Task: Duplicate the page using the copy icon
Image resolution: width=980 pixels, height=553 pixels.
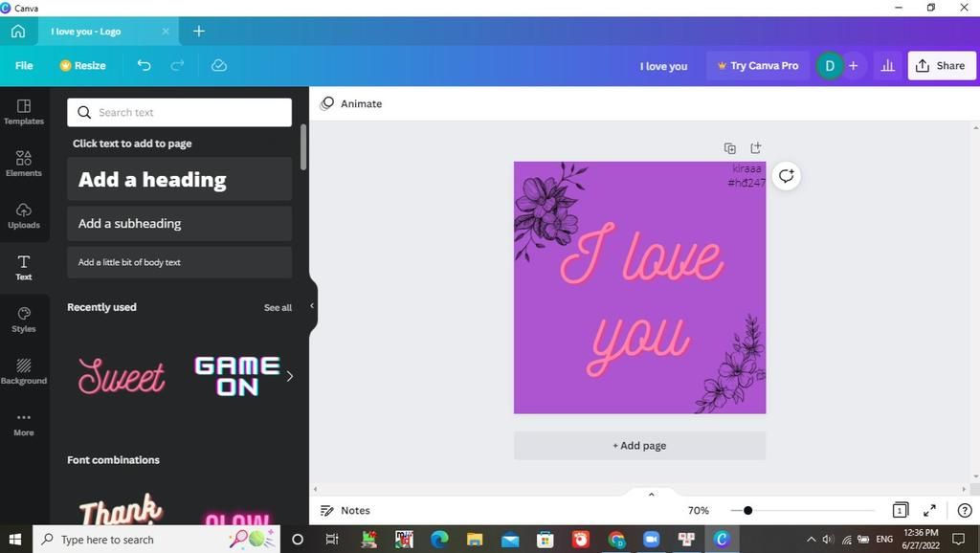Action: pyautogui.click(x=729, y=148)
